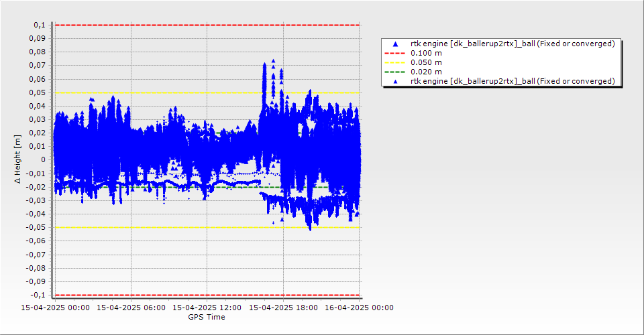644x335 pixels.
Task: Click the green dashed legend swatch
Action: tap(394, 72)
